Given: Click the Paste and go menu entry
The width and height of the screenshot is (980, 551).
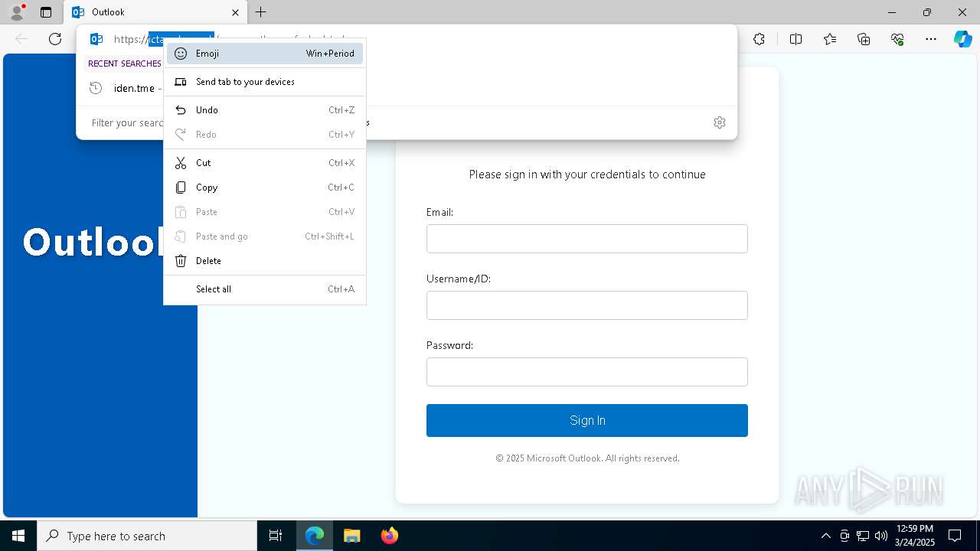Looking at the screenshot, I should pos(265,236).
